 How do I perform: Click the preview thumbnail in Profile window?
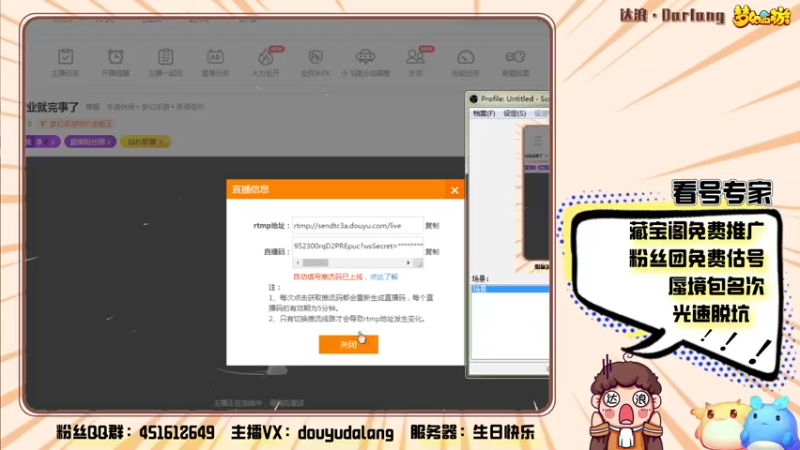coord(536,193)
